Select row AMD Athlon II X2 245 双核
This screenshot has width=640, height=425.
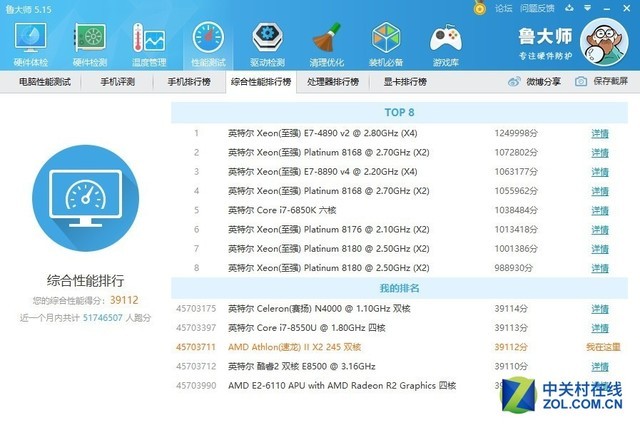399,347
